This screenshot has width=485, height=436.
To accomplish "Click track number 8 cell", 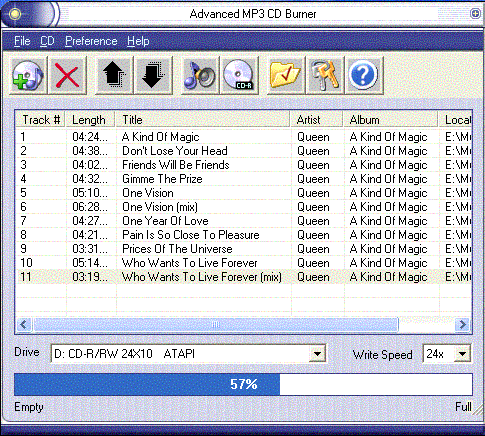I will click(23, 235).
